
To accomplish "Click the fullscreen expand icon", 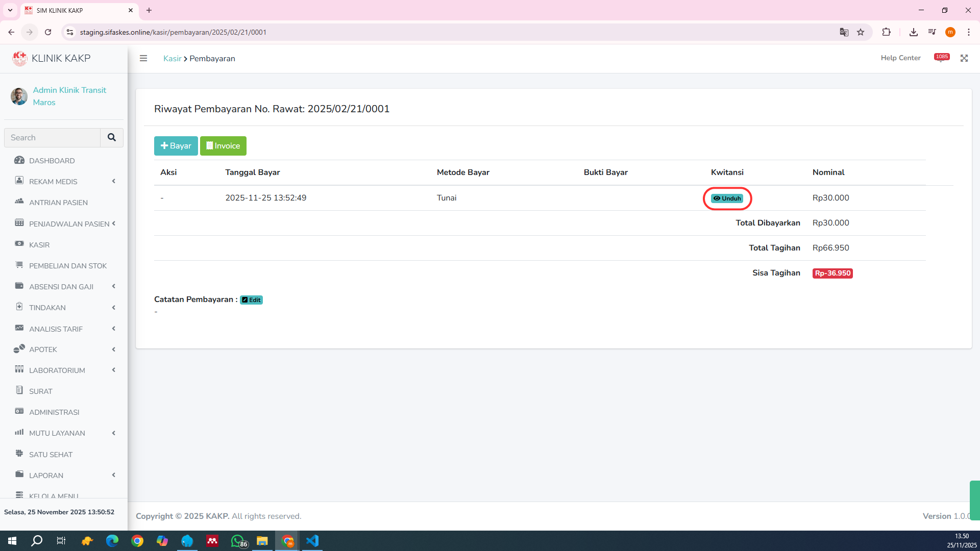I will (x=964, y=58).
